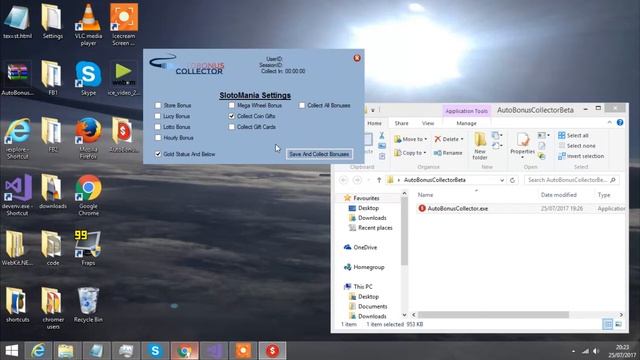This screenshot has width=640, height=360.
Task: Enable the Store Bonus checkbox
Action: pos(158,105)
